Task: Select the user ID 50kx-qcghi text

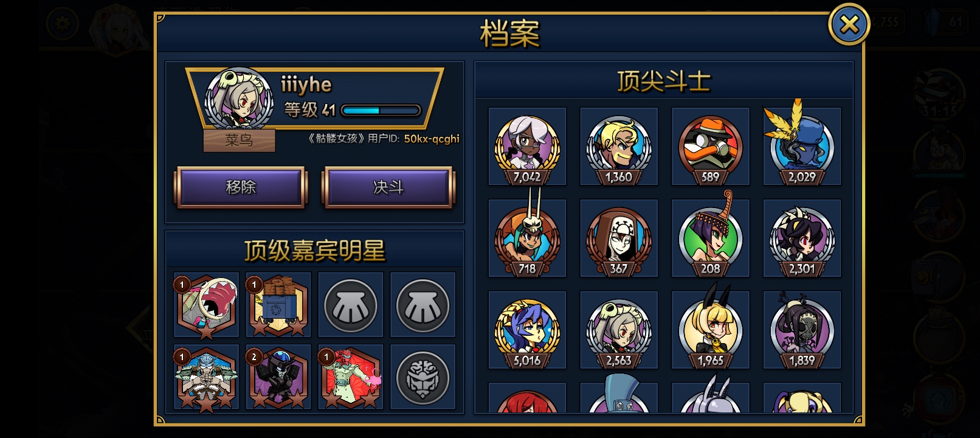Action: point(432,139)
